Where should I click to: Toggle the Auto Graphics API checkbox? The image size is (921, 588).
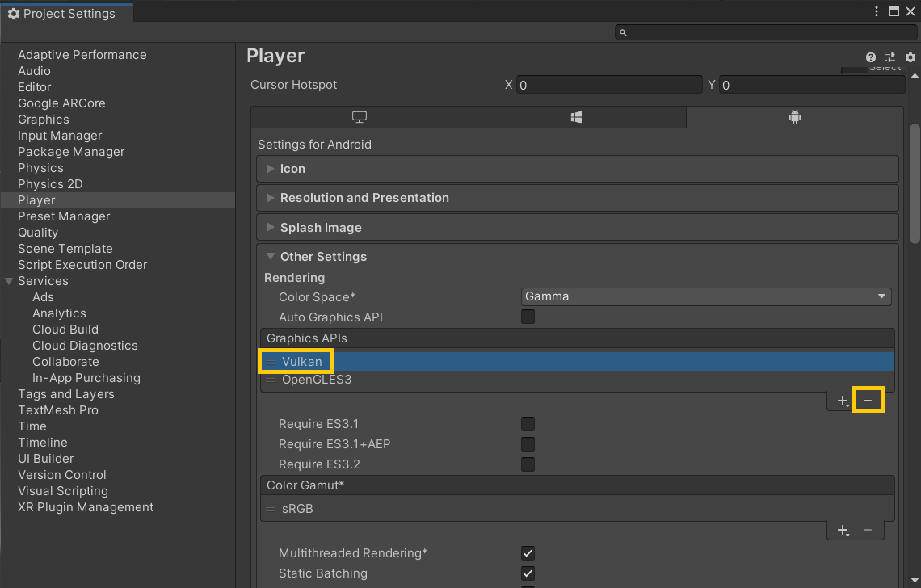tap(528, 317)
